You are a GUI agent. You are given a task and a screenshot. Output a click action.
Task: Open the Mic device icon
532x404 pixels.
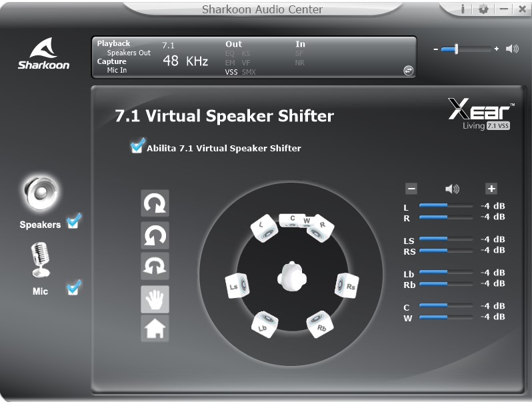(x=41, y=259)
